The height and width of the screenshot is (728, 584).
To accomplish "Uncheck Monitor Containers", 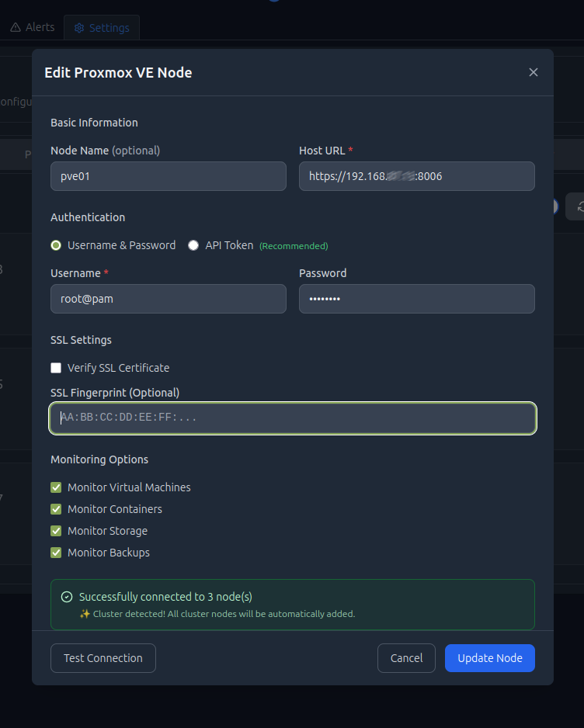I will (x=56, y=509).
